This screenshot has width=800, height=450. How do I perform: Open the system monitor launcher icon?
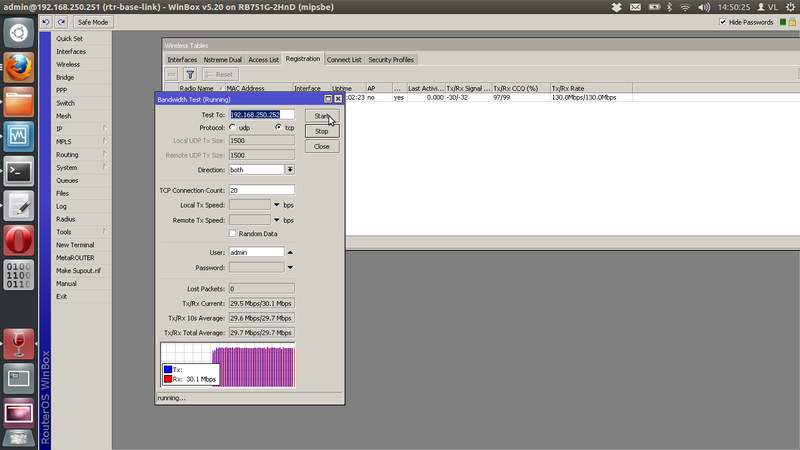pyautogui.click(x=19, y=135)
